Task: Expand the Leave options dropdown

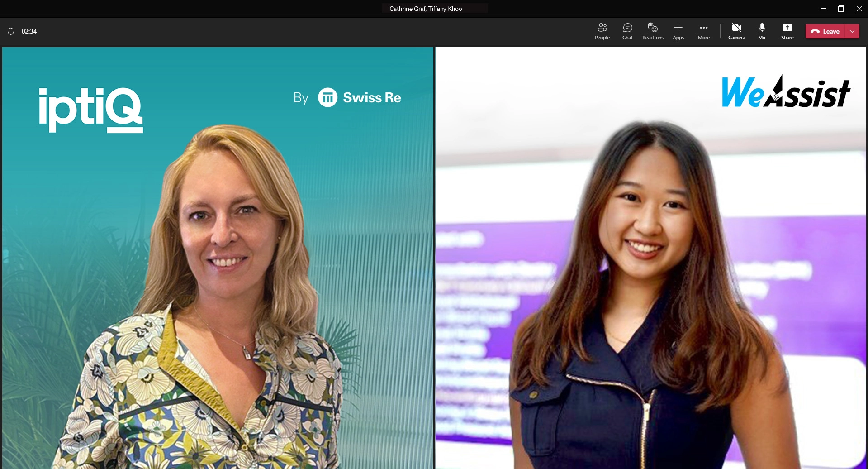Action: [852, 31]
